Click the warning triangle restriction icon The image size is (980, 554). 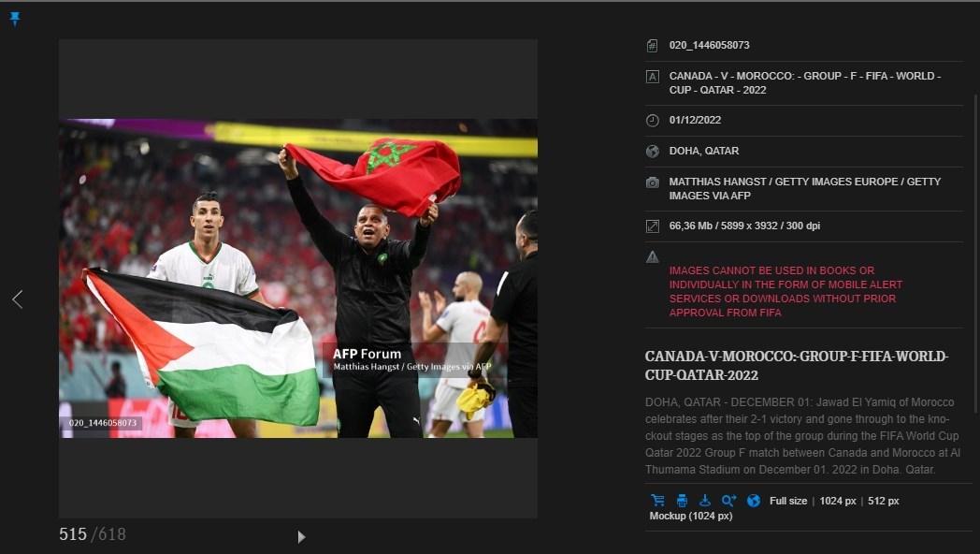(653, 256)
